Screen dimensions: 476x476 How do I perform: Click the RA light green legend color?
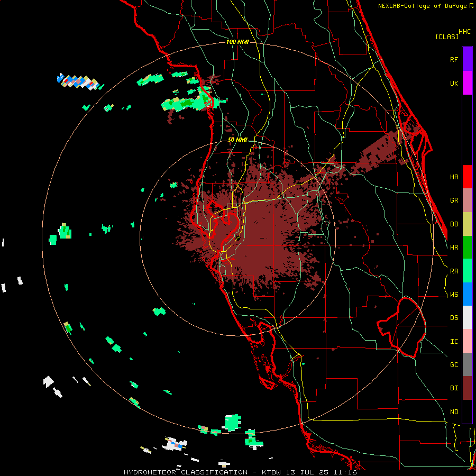(x=467, y=271)
